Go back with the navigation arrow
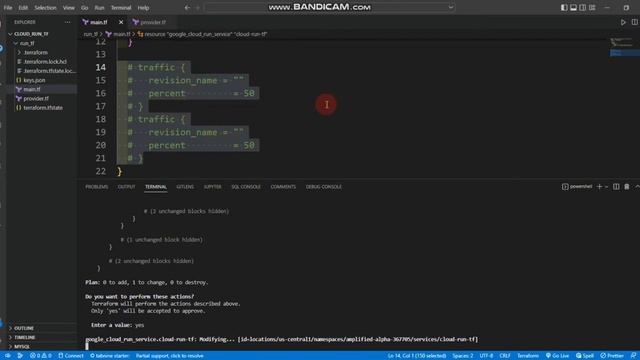The width and height of the screenshot is (640, 360). [x=187, y=8]
